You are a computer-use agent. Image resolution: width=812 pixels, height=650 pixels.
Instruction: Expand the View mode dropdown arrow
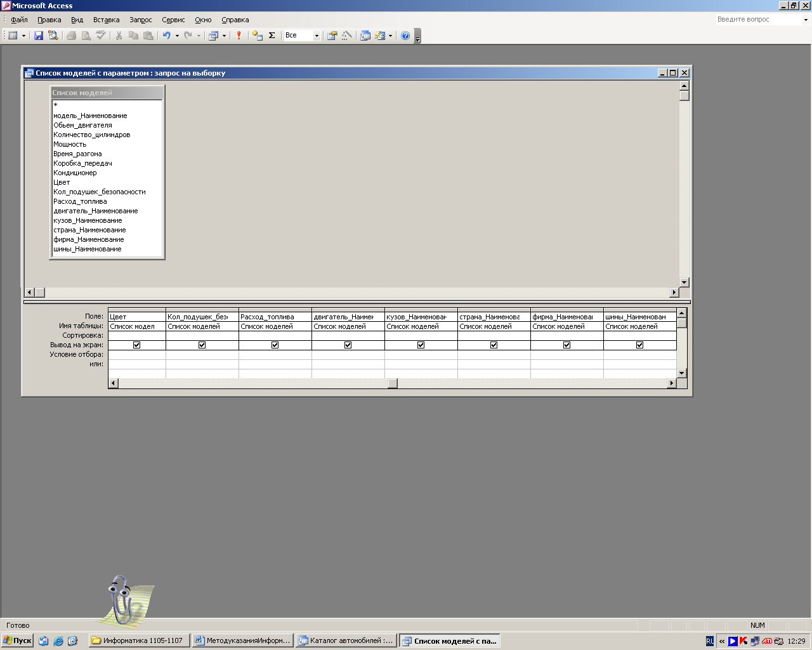23,36
